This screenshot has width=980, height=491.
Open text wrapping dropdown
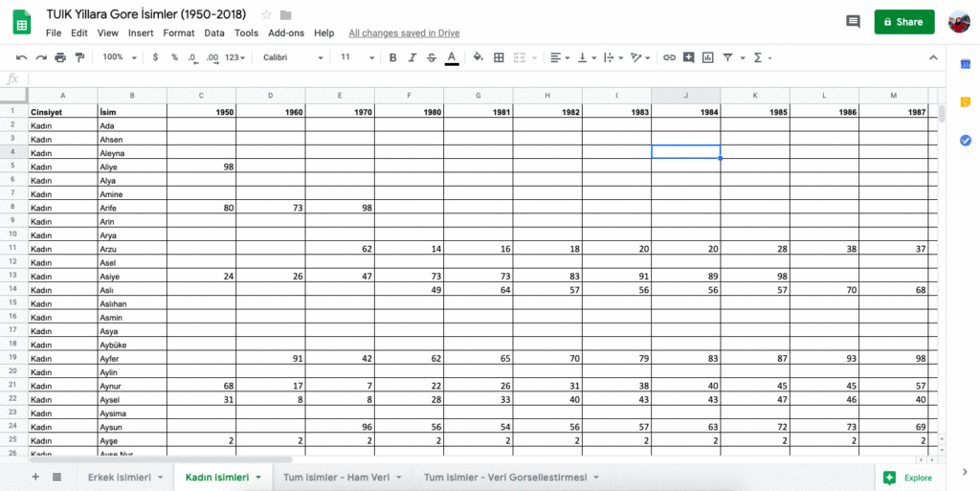pos(613,57)
